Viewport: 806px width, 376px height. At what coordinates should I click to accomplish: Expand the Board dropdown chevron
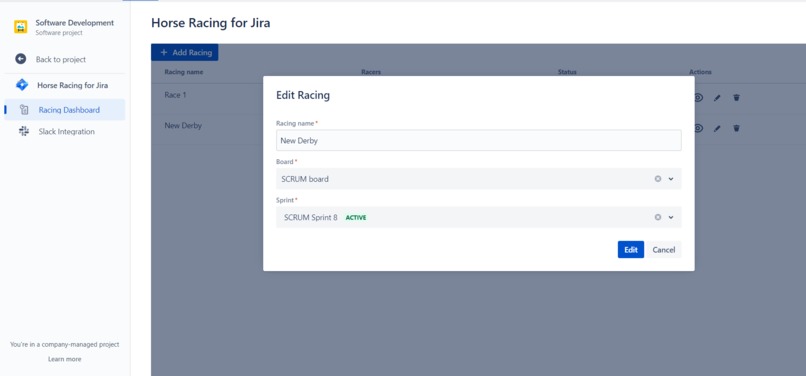tap(671, 179)
